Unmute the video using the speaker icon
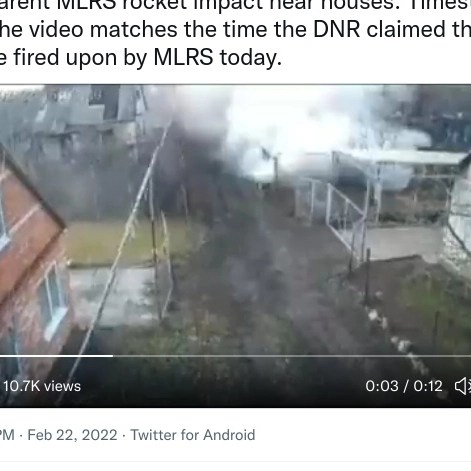Screen dimensions: 471x471 (x=463, y=386)
